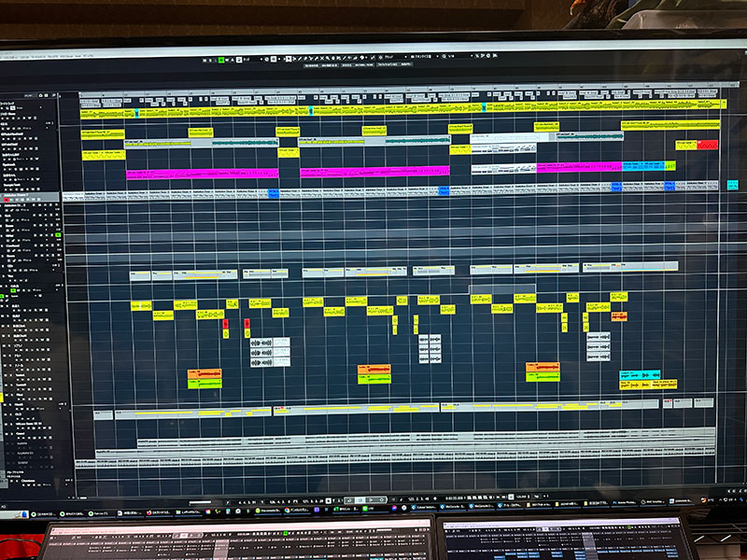This screenshot has width=747, height=560.
Task: Open the dropdown arrow after the A automation button
Action: [261, 60]
